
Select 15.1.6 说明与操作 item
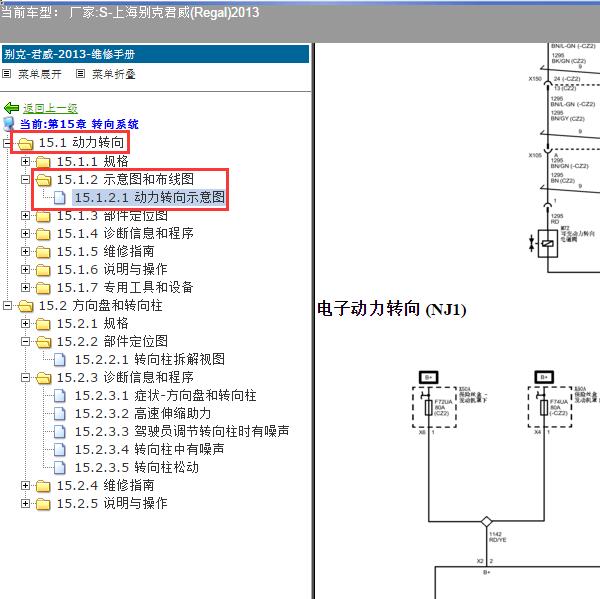point(112,269)
